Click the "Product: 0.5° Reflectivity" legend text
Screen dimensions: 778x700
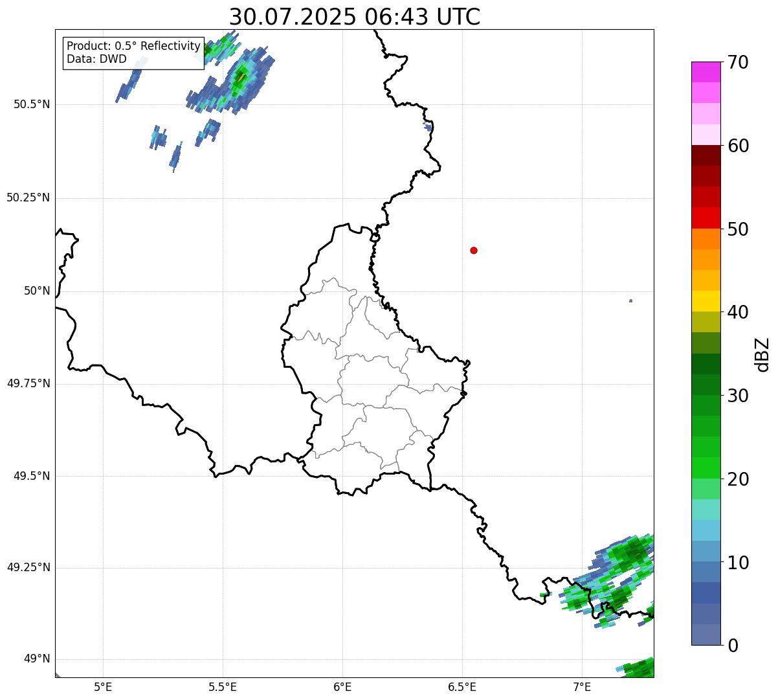pos(133,46)
